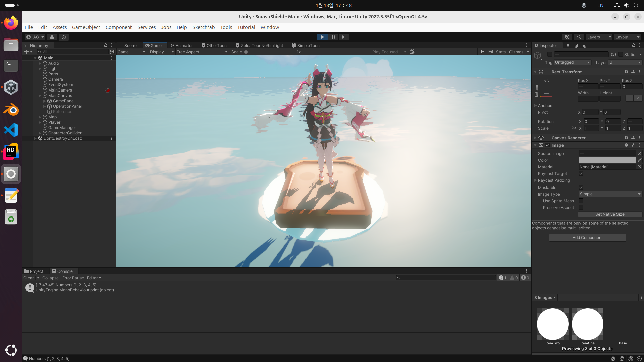The width and height of the screenshot is (644, 362).
Task: Open the Layout dropdown
Action: [x=627, y=37]
